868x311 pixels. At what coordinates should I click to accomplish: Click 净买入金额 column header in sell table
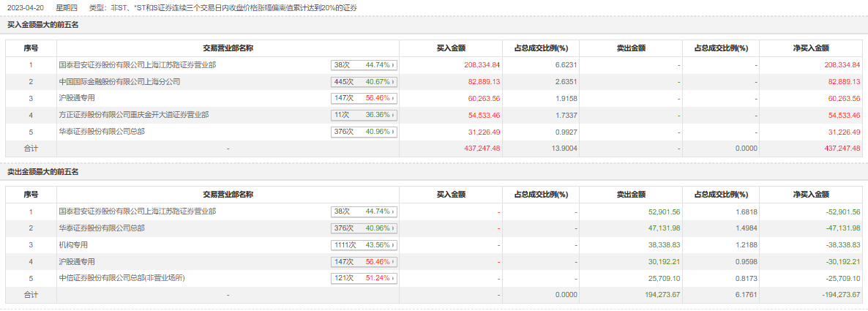tap(811, 195)
